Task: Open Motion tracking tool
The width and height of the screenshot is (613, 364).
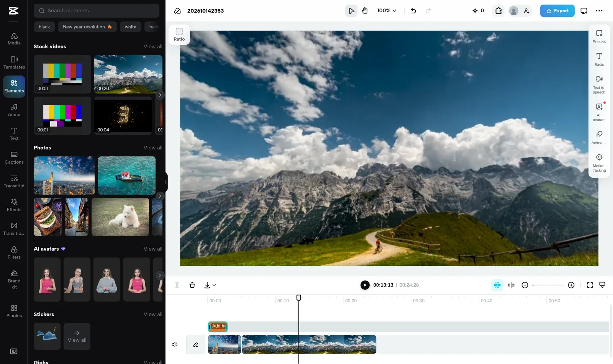Action: (599, 163)
